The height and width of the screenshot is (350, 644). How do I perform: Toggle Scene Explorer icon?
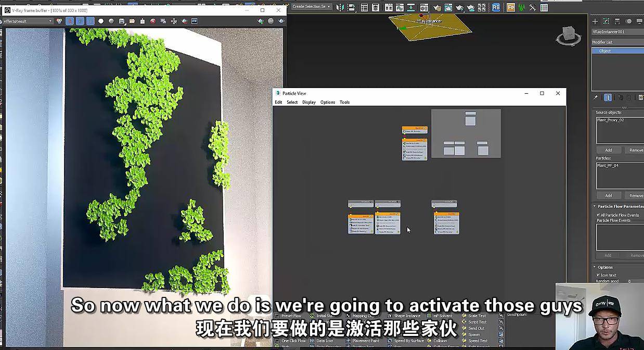coord(364,7)
